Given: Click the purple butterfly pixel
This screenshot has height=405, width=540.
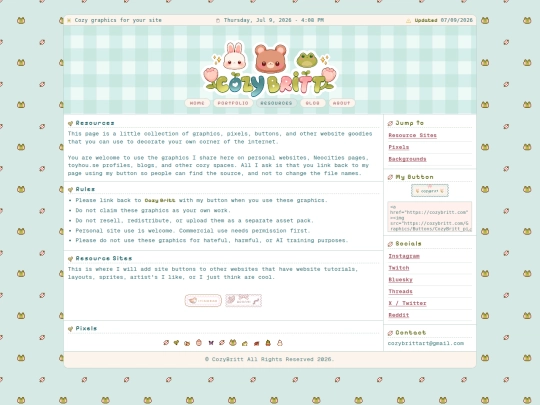Looking at the screenshot, I should click(211, 343).
